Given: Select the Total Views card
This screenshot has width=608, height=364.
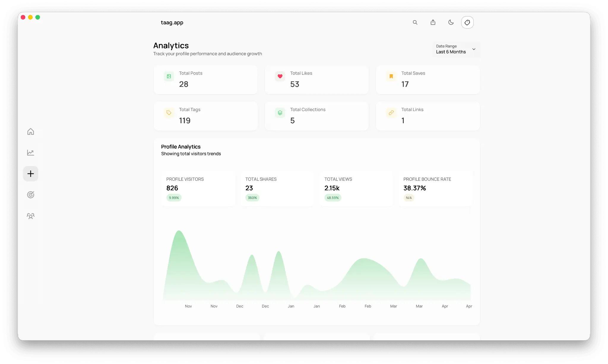Looking at the screenshot, I should click(356, 189).
